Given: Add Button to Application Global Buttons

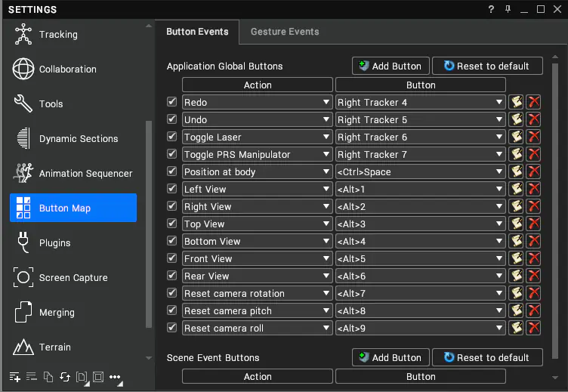Looking at the screenshot, I should coord(390,66).
